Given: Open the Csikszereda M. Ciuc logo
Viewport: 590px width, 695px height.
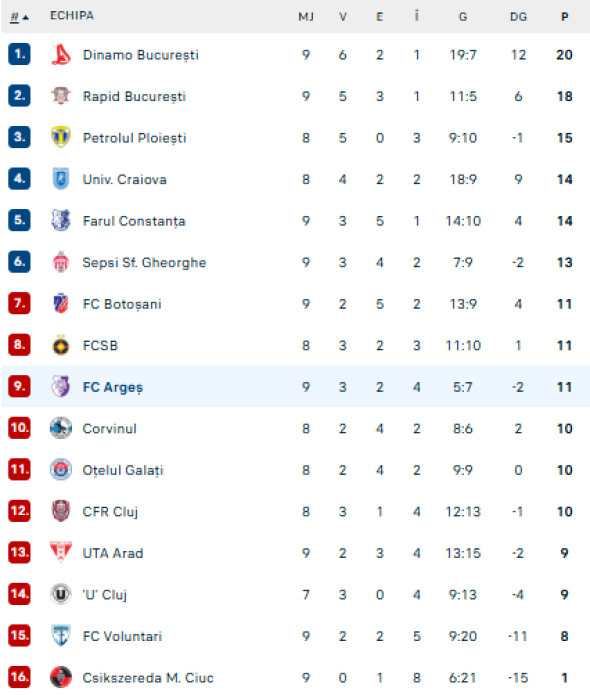Looking at the screenshot, I should (61, 677).
